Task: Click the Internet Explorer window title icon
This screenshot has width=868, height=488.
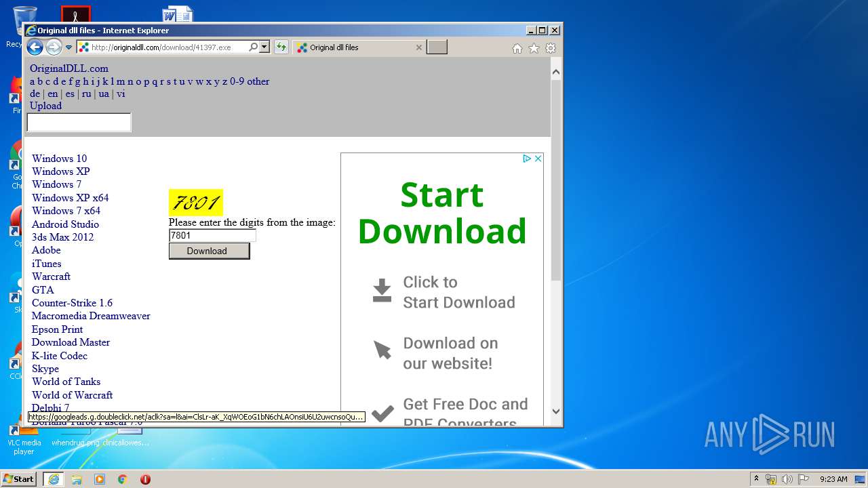Action: [x=31, y=30]
